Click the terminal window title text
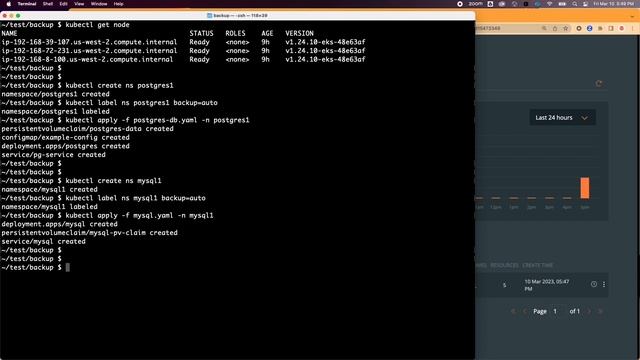This screenshot has width=640, height=360. [x=240, y=16]
